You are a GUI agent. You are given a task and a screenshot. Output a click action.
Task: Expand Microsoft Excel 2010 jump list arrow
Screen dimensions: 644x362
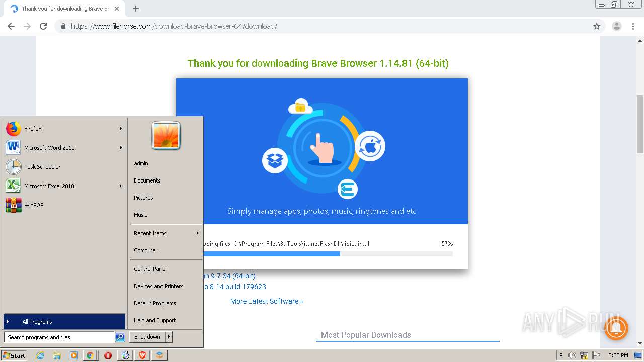pyautogui.click(x=121, y=186)
